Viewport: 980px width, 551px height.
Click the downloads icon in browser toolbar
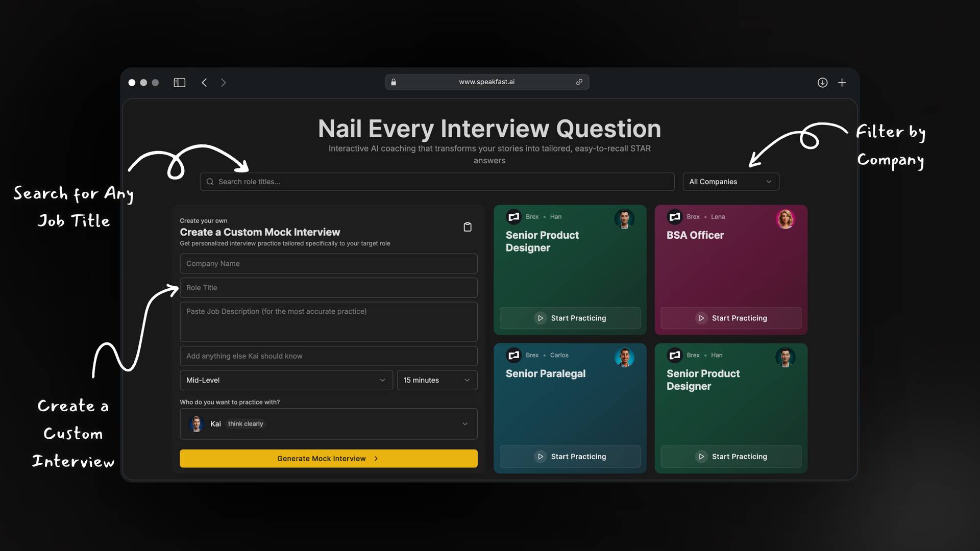click(822, 83)
